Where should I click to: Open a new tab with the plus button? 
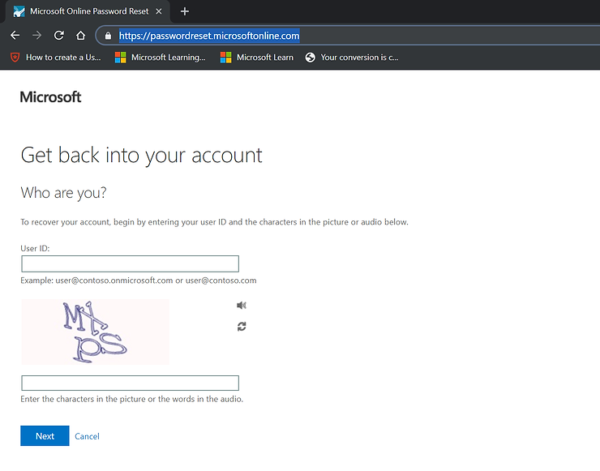click(x=185, y=11)
